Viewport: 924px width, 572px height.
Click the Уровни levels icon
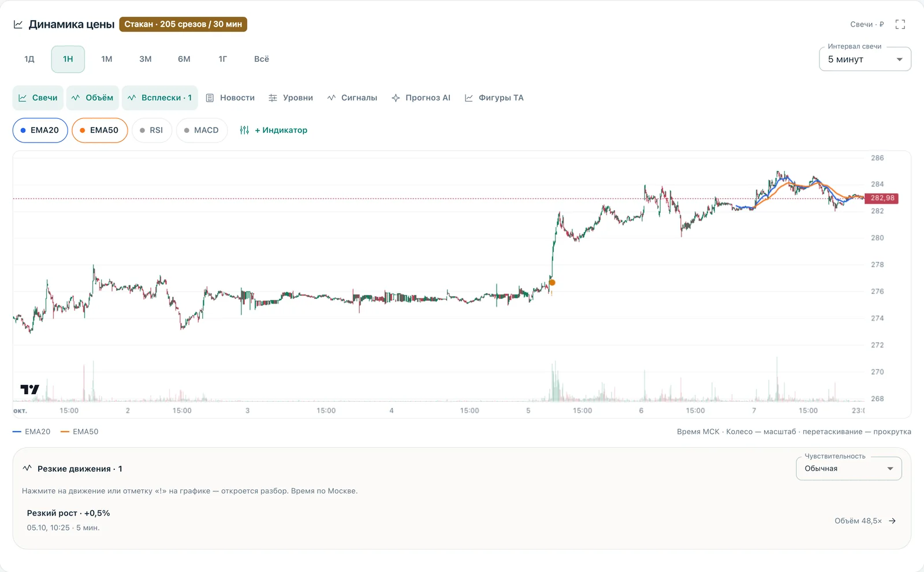tap(273, 98)
